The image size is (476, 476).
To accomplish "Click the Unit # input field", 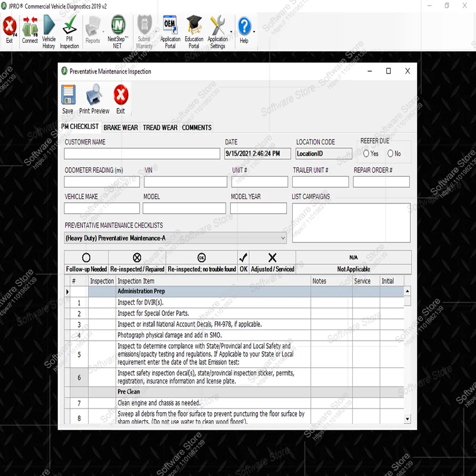I will point(259,182).
